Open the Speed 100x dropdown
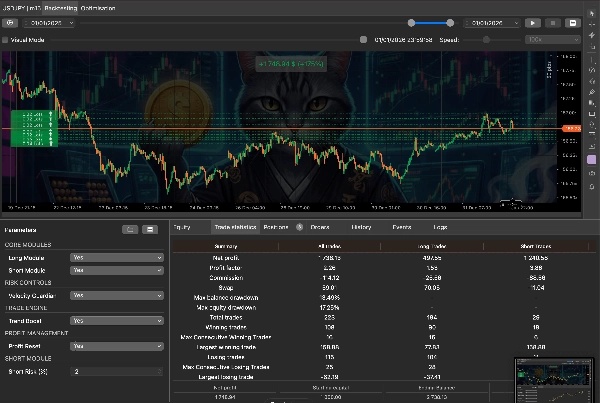The image size is (600, 403). tap(553, 39)
